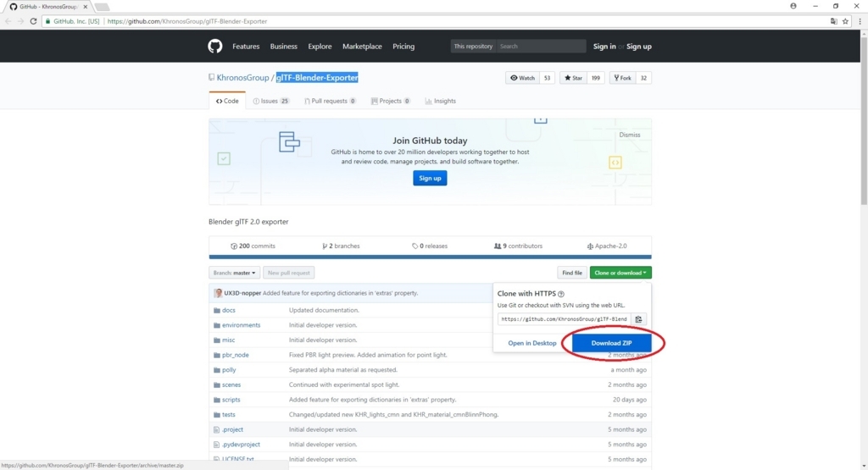Open the KhronosGroup organization link
868x470 pixels.
pos(242,78)
